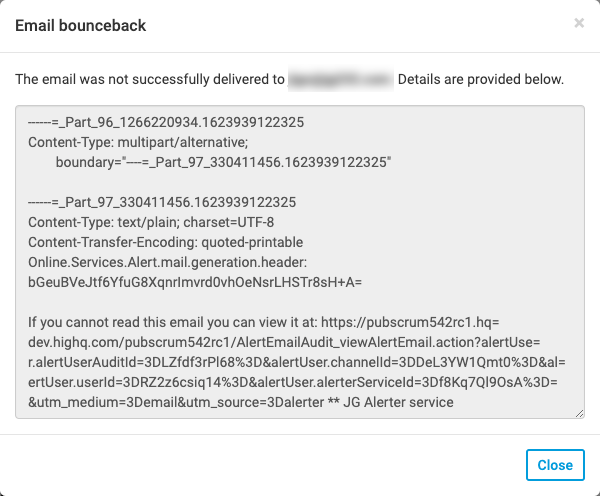Place cursor on the Part_97_330411456 separator line

click(162, 202)
